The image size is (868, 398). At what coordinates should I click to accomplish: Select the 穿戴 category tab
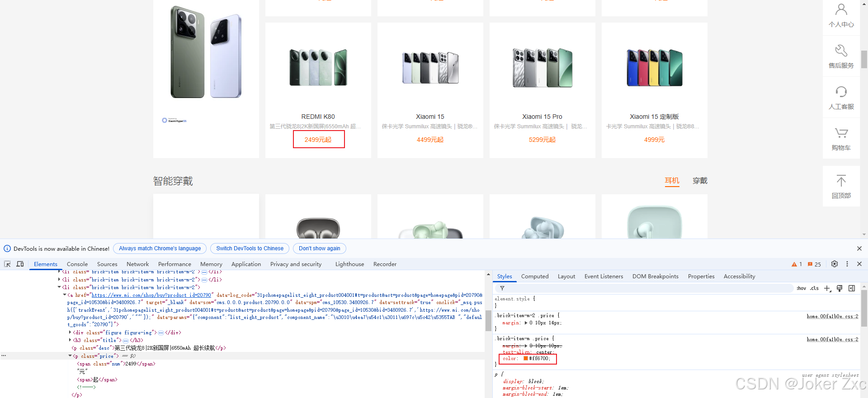700,181
